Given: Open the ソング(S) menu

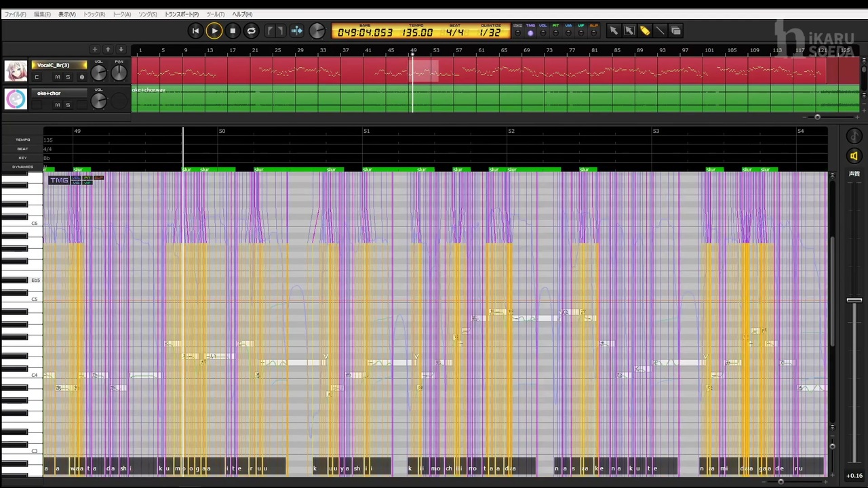Looking at the screenshot, I should [x=148, y=14].
